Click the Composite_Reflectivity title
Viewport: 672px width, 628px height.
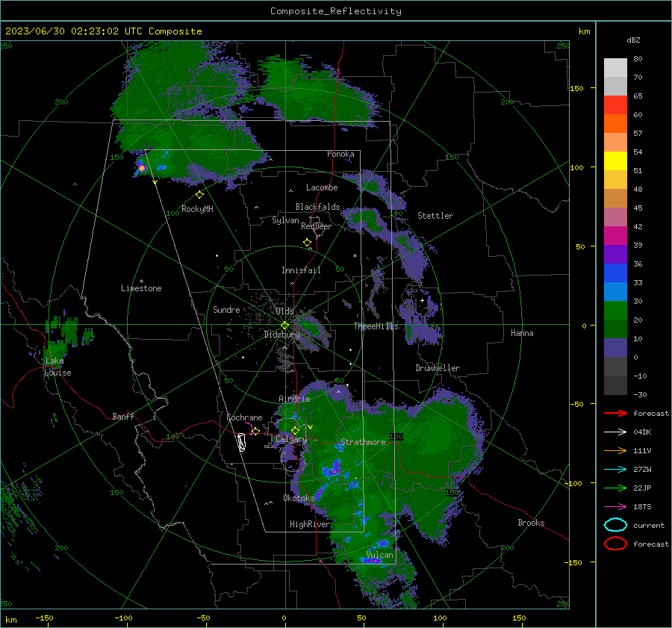[x=336, y=11]
